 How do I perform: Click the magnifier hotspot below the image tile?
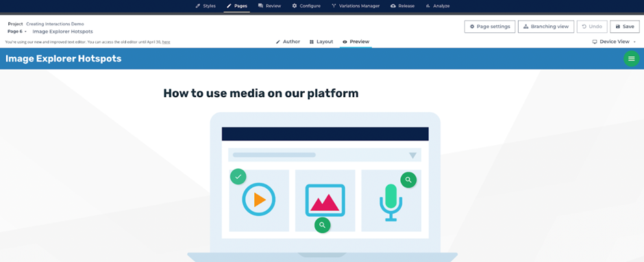(x=323, y=224)
